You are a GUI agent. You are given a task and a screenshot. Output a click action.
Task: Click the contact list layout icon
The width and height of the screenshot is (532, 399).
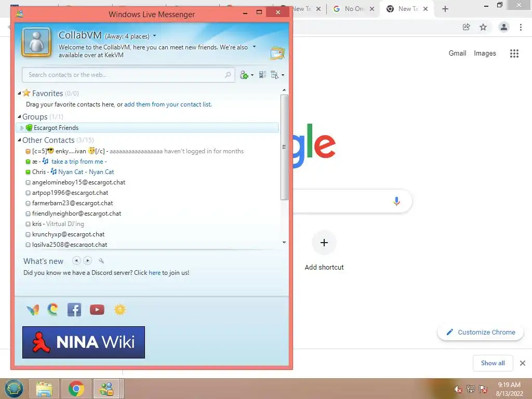[x=262, y=75]
